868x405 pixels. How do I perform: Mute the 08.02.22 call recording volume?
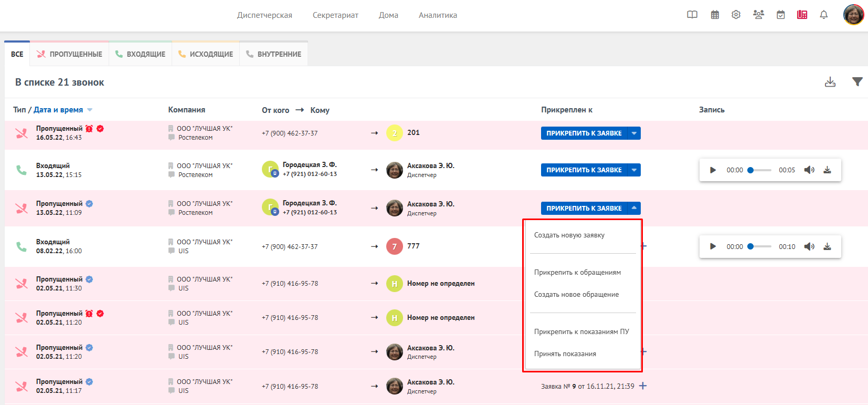809,246
